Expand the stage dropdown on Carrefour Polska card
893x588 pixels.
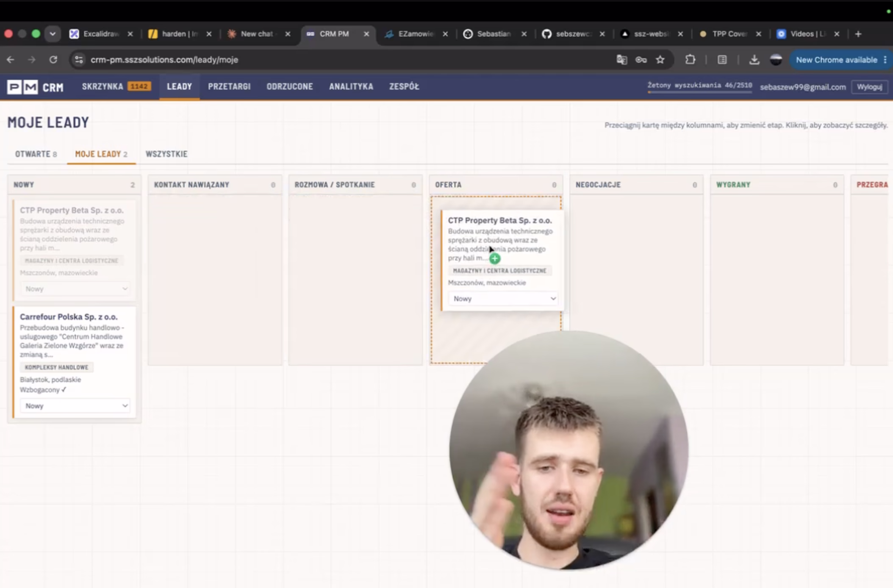pos(75,406)
